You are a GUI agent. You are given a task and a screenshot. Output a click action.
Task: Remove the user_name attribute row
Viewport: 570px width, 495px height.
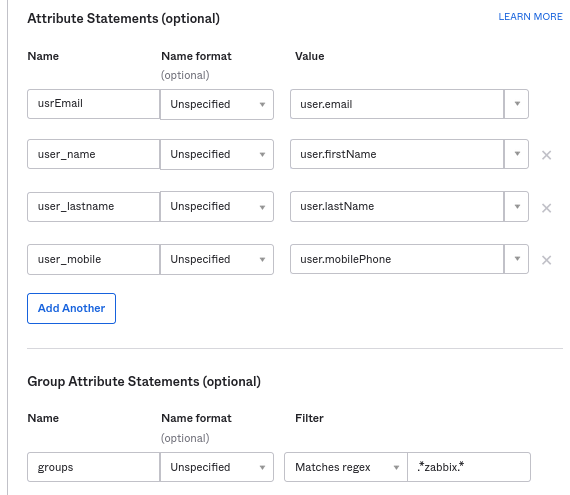(546, 155)
